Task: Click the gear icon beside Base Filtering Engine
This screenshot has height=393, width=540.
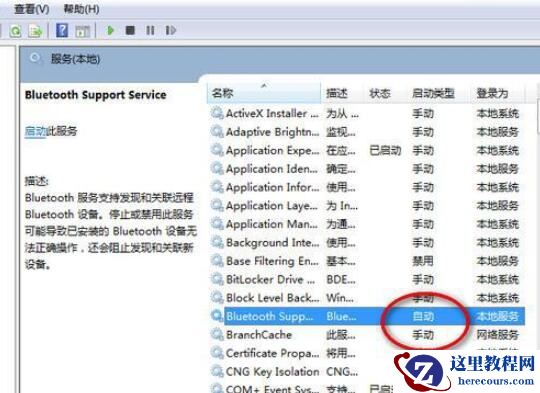Action: coord(217,261)
